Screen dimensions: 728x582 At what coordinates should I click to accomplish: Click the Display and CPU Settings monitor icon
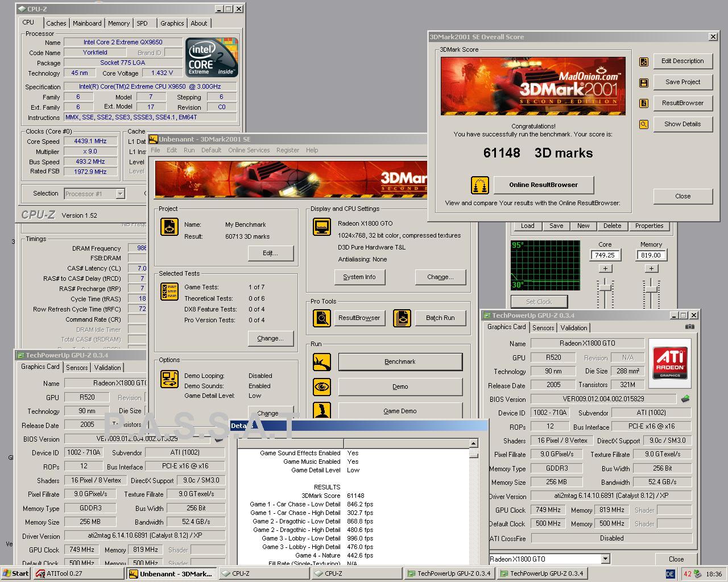point(322,227)
